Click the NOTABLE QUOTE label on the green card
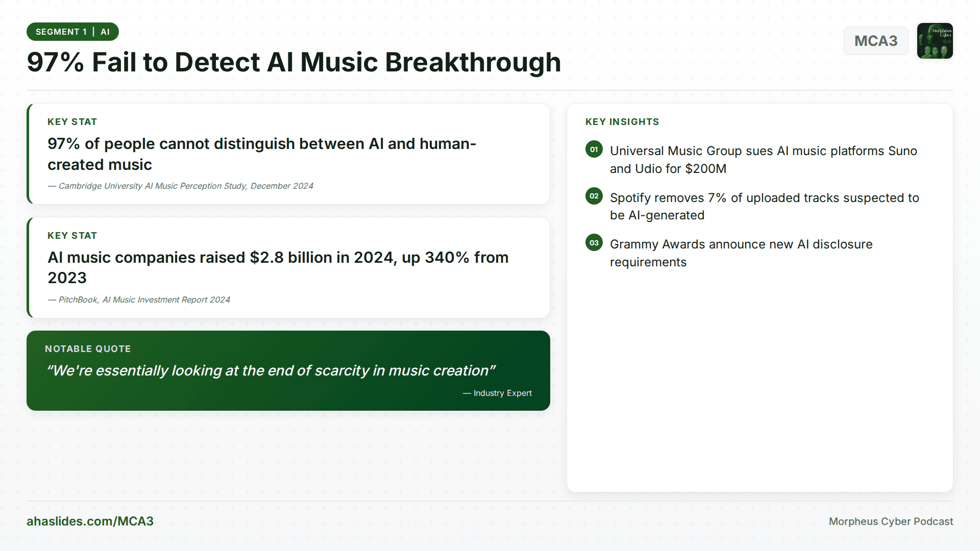Screen dimensions: 980x551 pyautogui.click(x=88, y=348)
